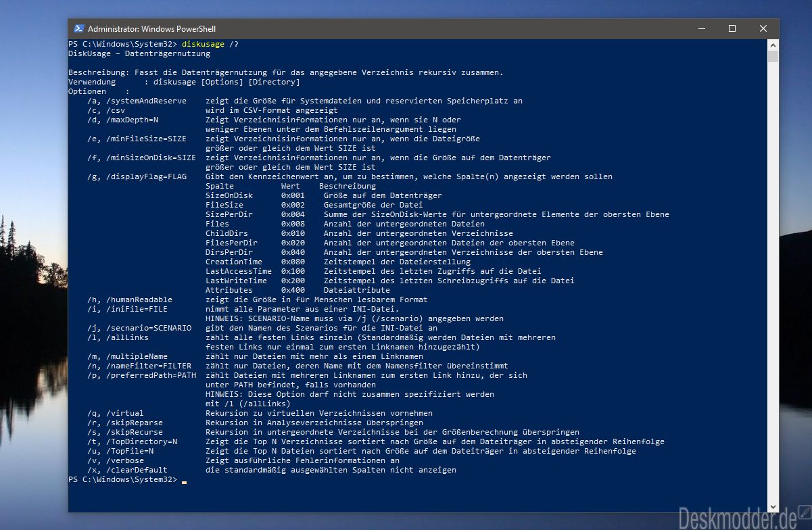Click the "/n, /nameFilter=FILTER" option
The height and width of the screenshot is (530, 812).
coord(139,366)
